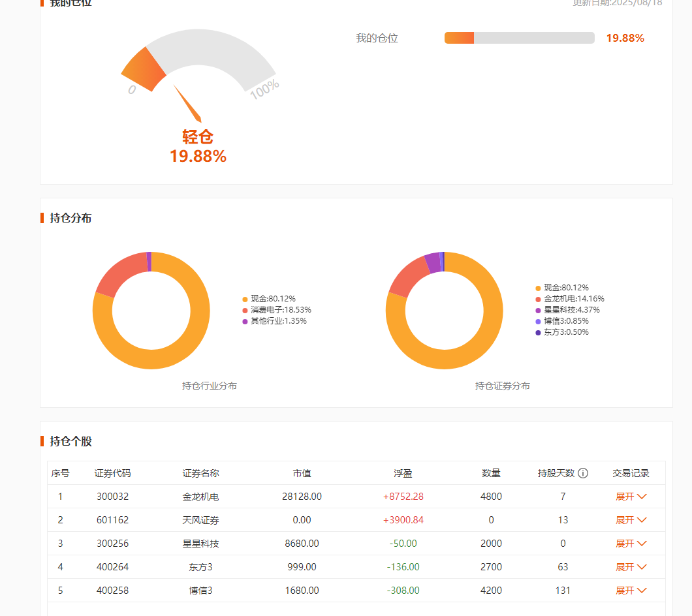
Task: Click the 数量 column header
Action: point(491,473)
